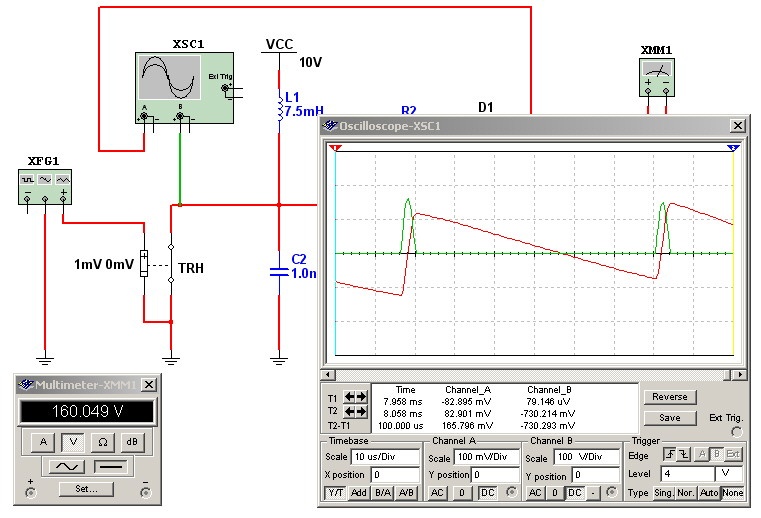Click Save button in oscilloscope panel
Screen dimensions: 761x518
tap(669, 418)
